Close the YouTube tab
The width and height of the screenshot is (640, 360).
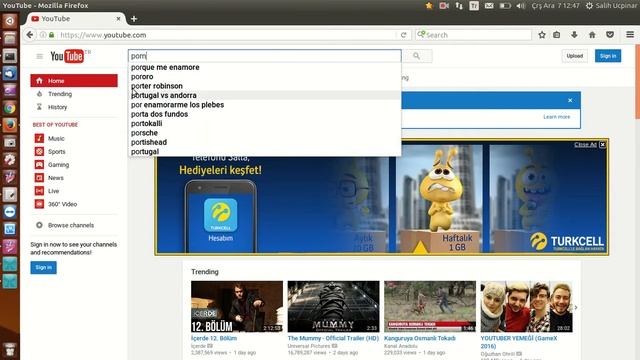point(118,19)
